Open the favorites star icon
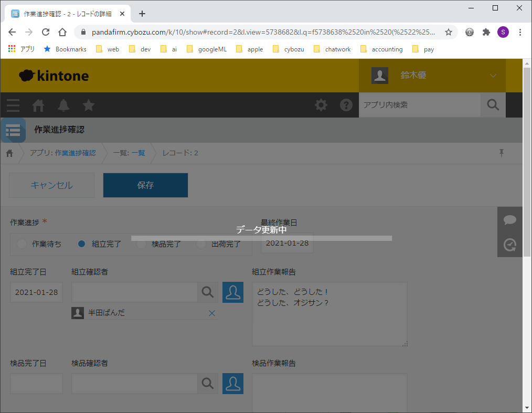The image size is (532, 413). 89,105
